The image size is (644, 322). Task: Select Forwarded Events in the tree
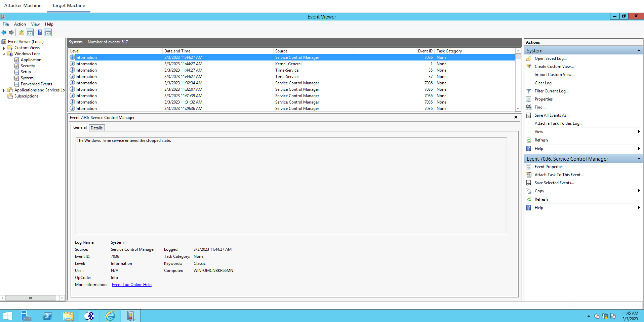point(36,84)
